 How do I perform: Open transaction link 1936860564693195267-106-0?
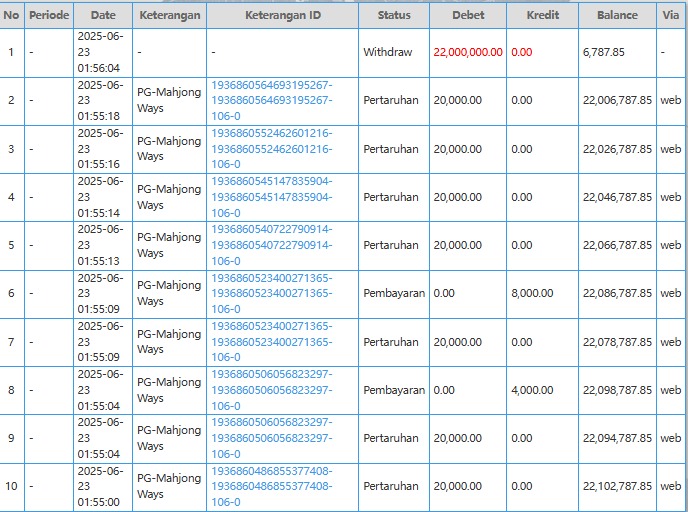(272, 100)
